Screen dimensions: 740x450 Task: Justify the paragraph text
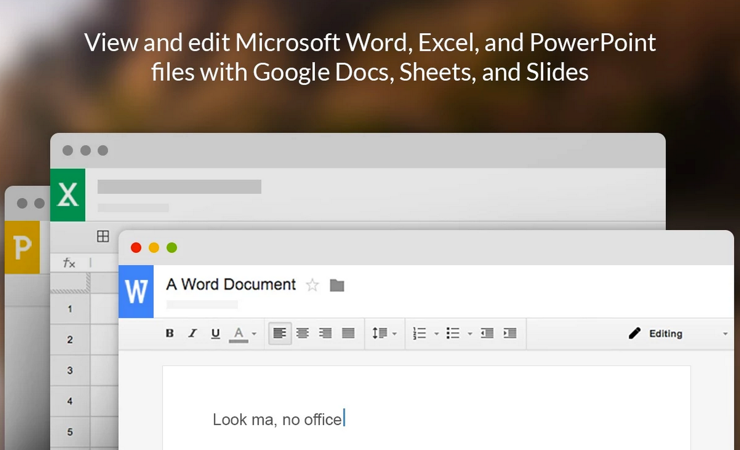click(x=348, y=333)
